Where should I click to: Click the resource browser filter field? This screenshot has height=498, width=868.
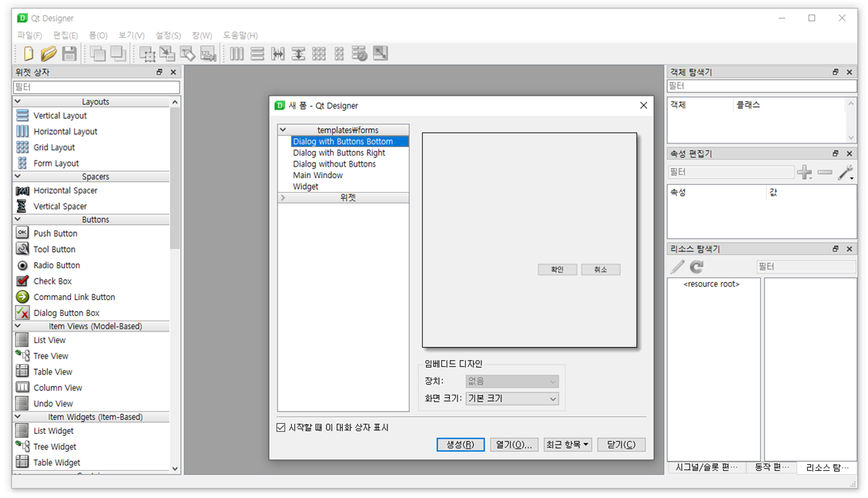click(x=806, y=267)
